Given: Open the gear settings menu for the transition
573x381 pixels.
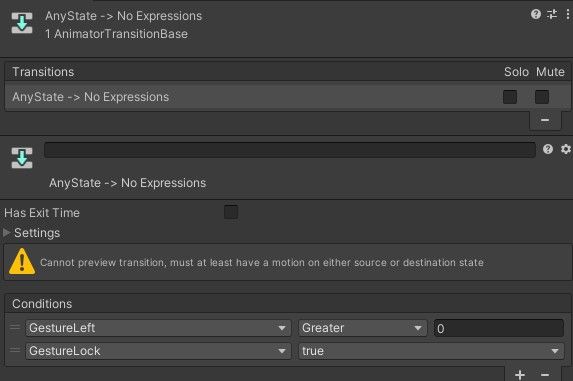Looking at the screenshot, I should (566, 149).
